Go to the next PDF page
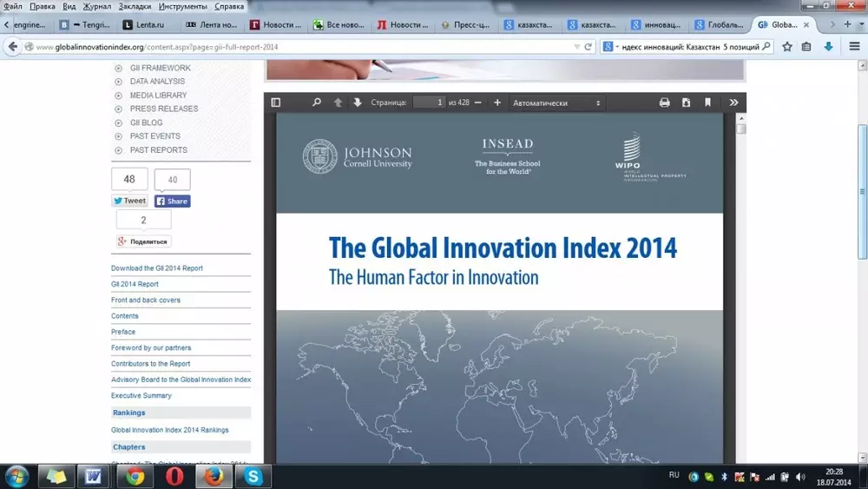The image size is (868, 489). point(357,102)
